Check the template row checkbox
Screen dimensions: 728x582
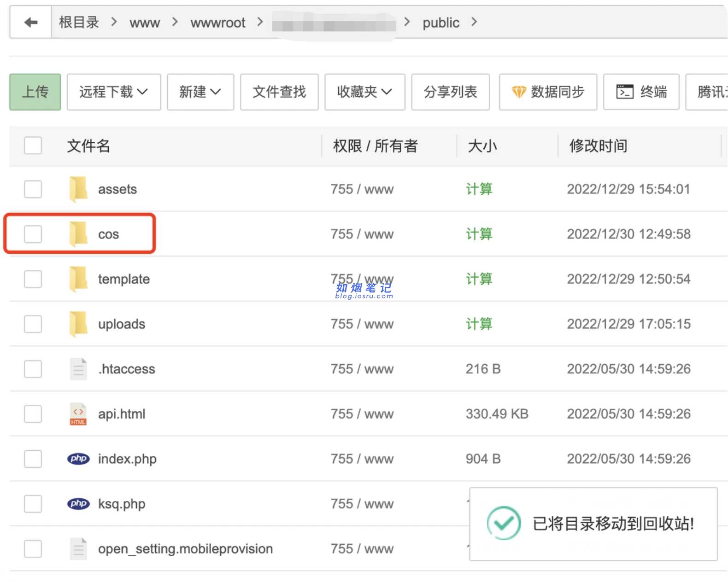click(33, 279)
